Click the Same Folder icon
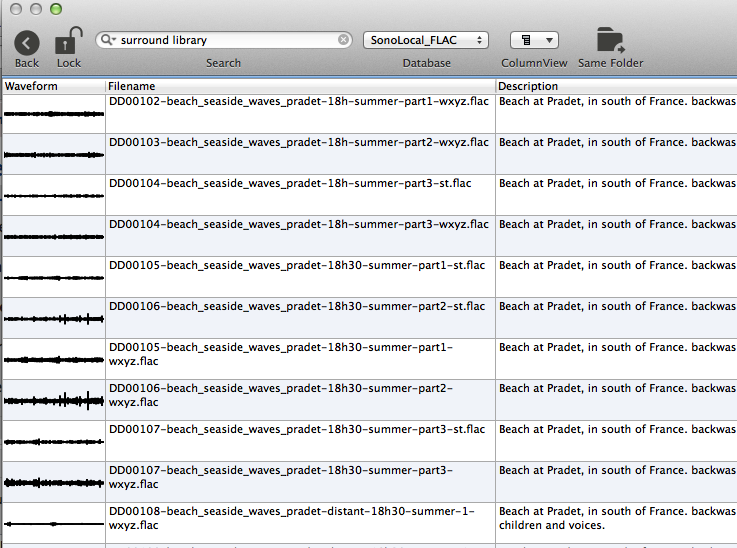This screenshot has height=548, width=737. (610, 41)
